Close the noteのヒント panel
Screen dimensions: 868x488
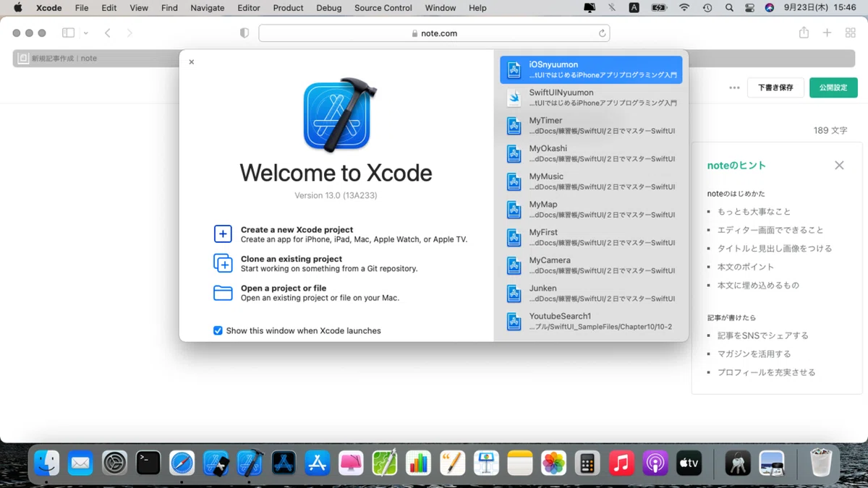click(839, 165)
